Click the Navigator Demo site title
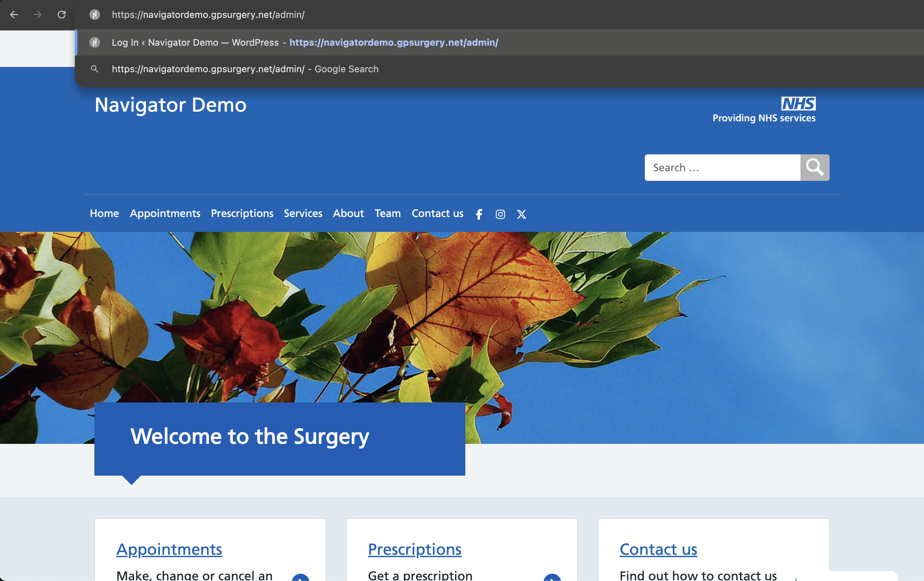 [170, 105]
